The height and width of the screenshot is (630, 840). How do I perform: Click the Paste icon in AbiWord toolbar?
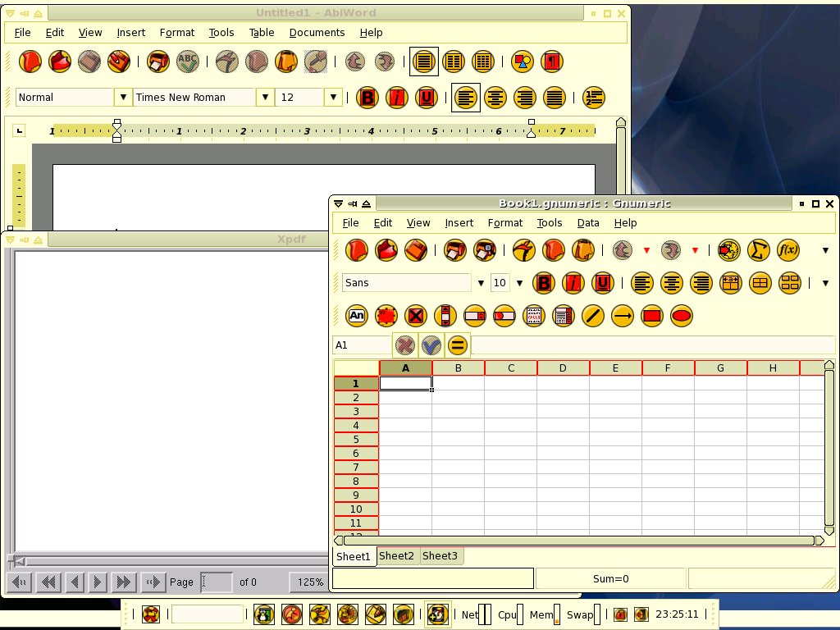tap(286, 62)
